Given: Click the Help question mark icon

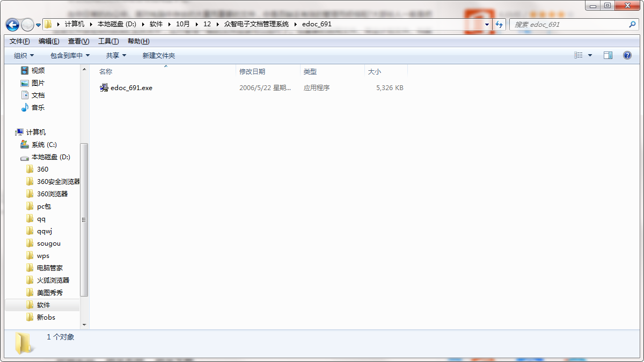Looking at the screenshot, I should (627, 55).
